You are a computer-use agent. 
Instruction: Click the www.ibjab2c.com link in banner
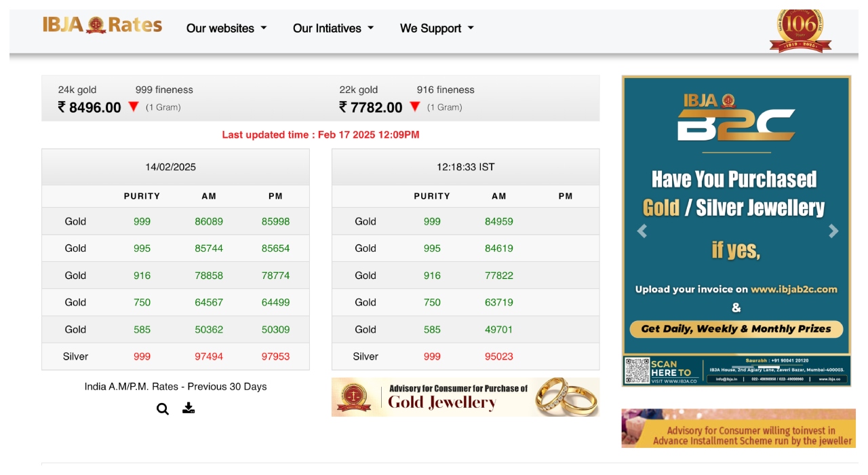pyautogui.click(x=793, y=289)
